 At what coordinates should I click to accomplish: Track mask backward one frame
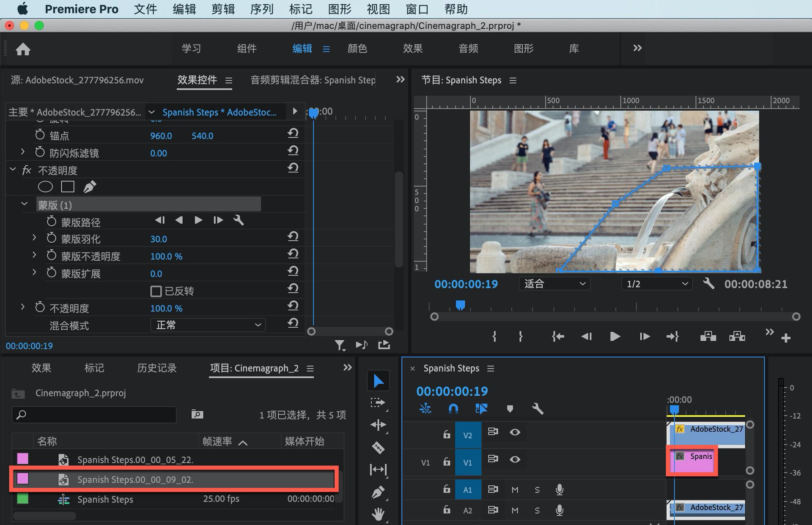[159, 220]
